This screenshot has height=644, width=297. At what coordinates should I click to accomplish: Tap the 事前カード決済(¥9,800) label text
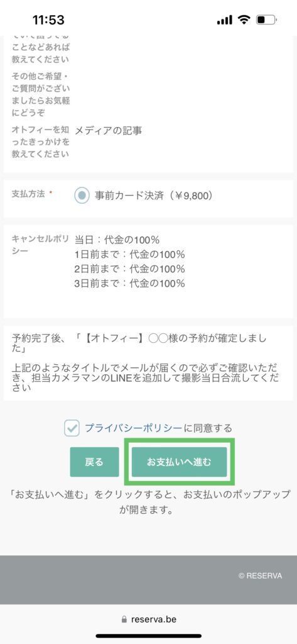[154, 196]
